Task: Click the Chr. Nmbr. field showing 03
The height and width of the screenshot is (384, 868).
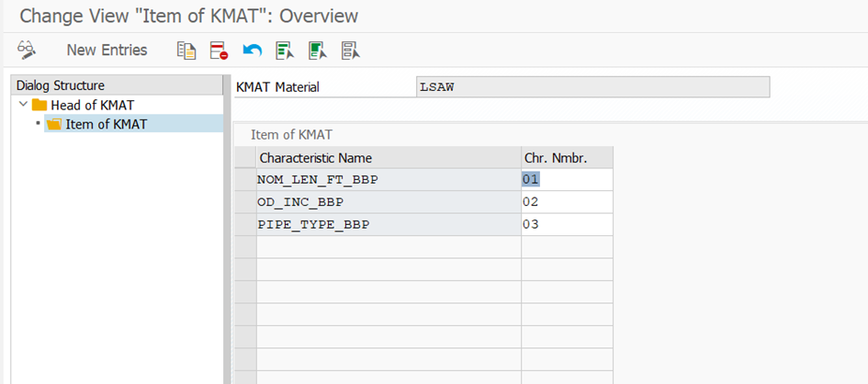Action: pyautogui.click(x=566, y=224)
